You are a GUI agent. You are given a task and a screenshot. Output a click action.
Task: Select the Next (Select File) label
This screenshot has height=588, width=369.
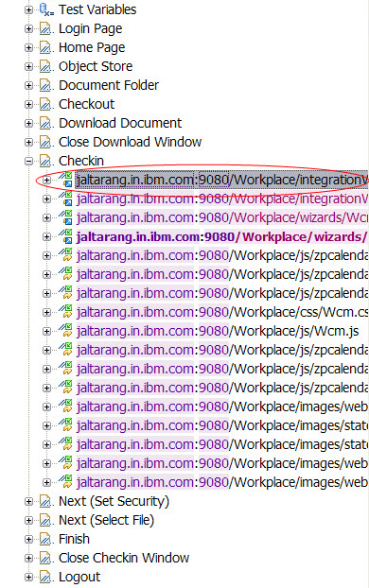click(x=107, y=520)
